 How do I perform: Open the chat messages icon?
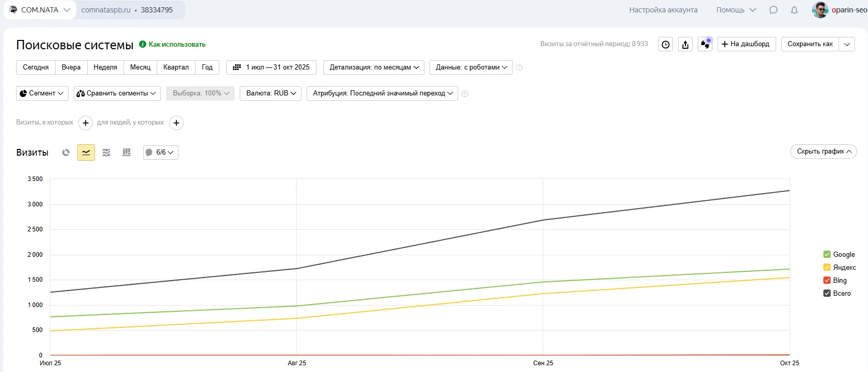point(774,10)
